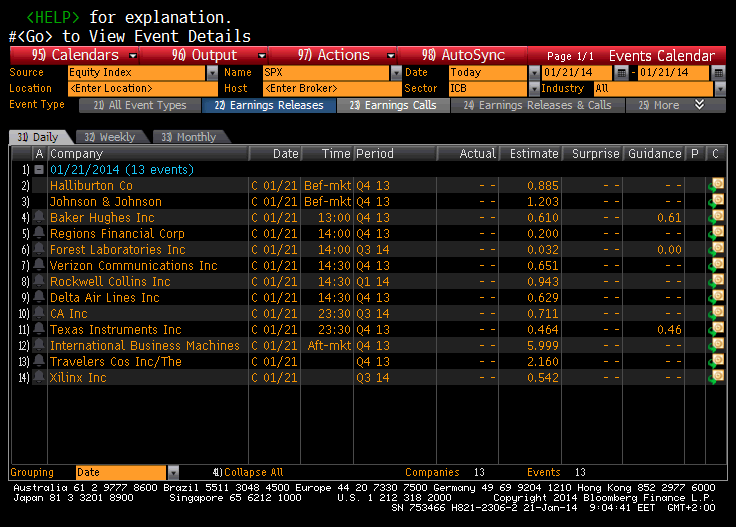736x527 pixels.
Task: Open Travelers Cos Inc/The event details
Action: click(115, 361)
